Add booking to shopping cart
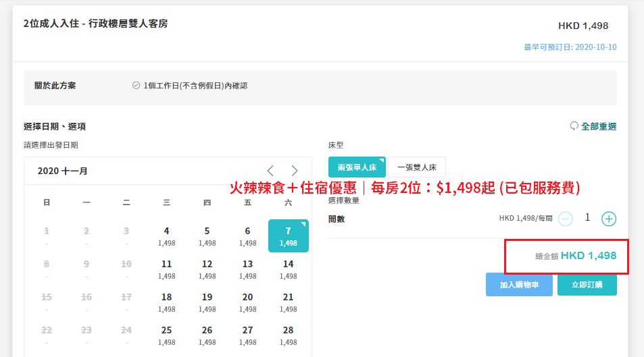 coord(519,284)
